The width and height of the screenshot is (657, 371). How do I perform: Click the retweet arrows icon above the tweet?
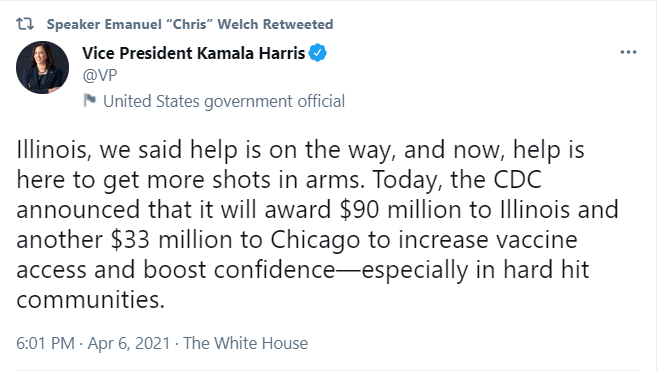click(25, 24)
